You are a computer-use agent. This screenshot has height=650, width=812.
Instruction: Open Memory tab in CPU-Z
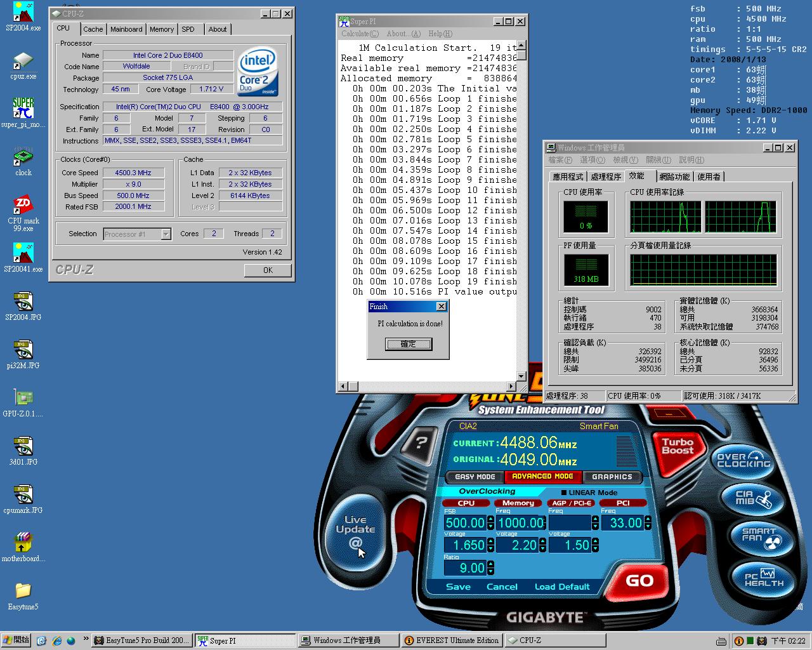(162, 29)
